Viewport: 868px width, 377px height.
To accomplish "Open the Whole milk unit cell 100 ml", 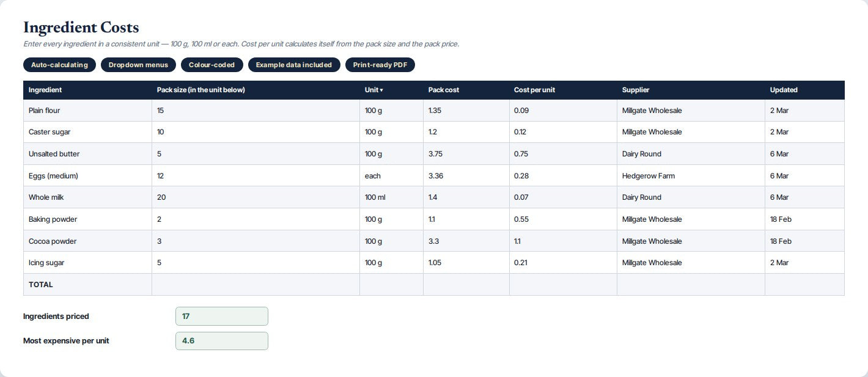I will (x=391, y=197).
